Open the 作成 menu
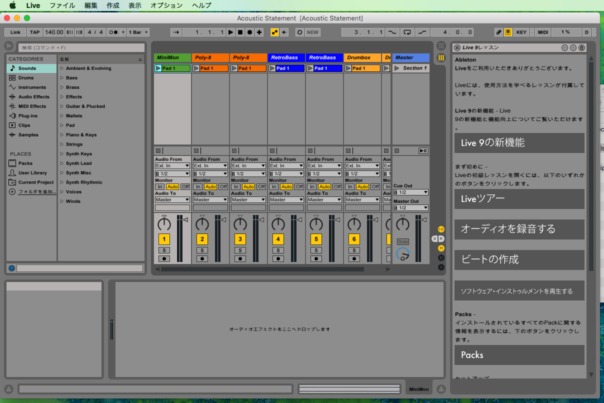The image size is (604, 403). [113, 5]
